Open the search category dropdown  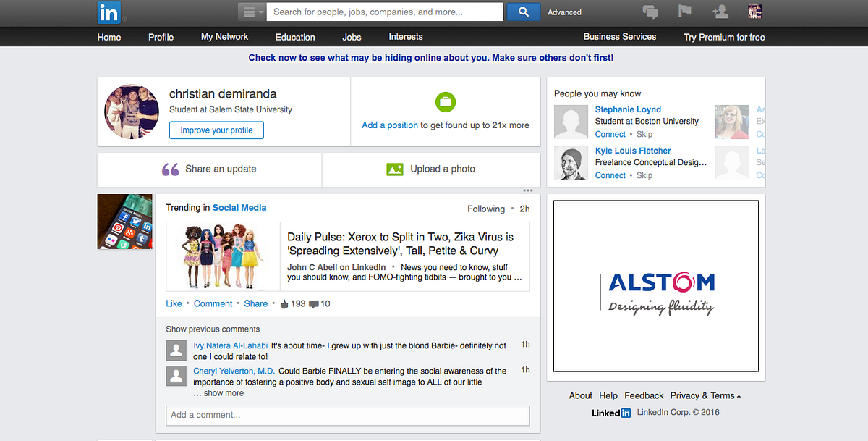pos(252,12)
